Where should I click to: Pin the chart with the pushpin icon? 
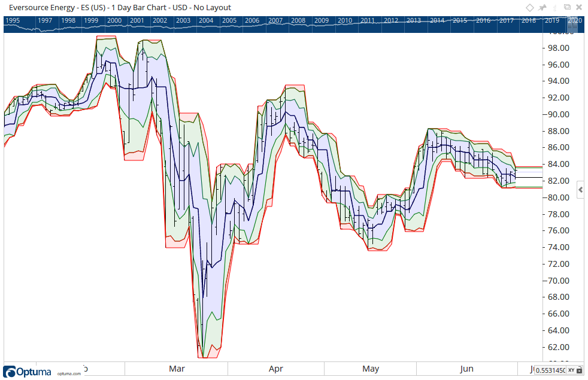pyautogui.click(x=542, y=8)
